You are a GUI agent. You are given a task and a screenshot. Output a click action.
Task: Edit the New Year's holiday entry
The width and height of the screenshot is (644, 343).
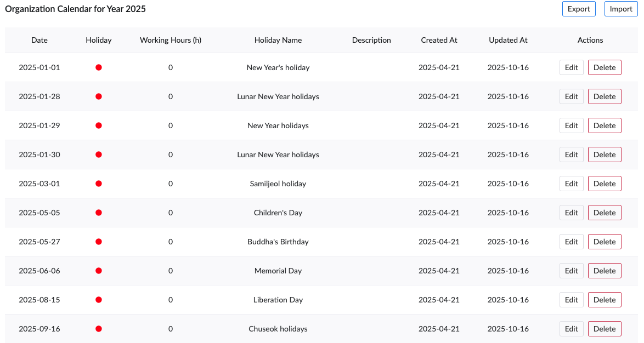coord(571,67)
